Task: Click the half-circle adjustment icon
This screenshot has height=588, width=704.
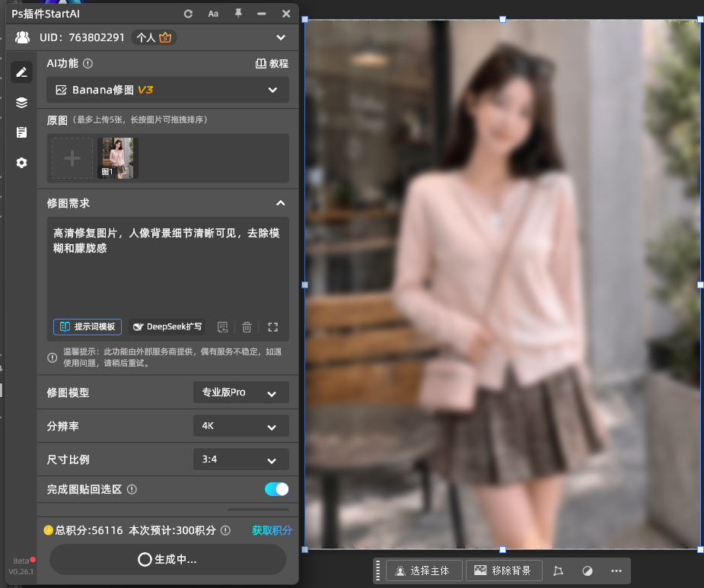Action: coord(588,571)
